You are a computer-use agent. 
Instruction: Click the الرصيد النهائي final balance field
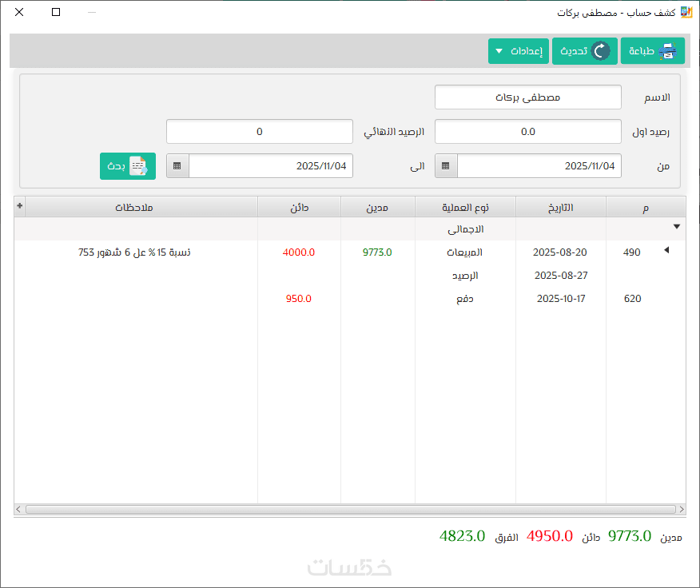coord(260,132)
